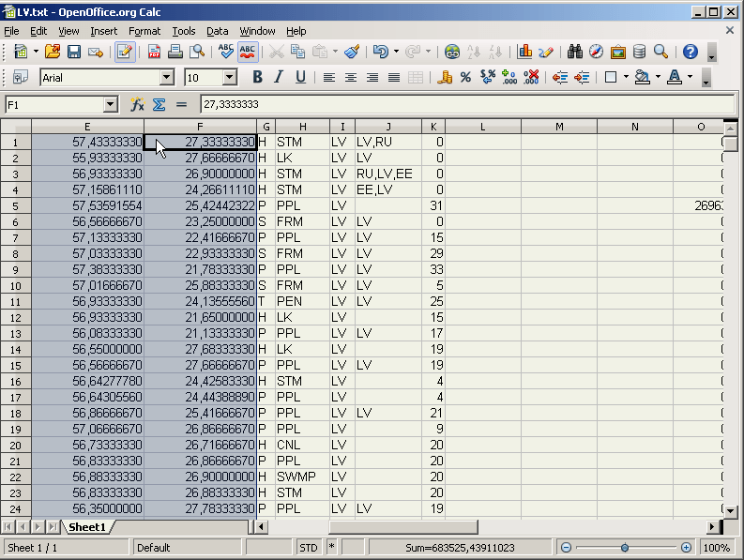The width and height of the screenshot is (744, 560).
Task: Apply Percent number format
Action: point(466,77)
